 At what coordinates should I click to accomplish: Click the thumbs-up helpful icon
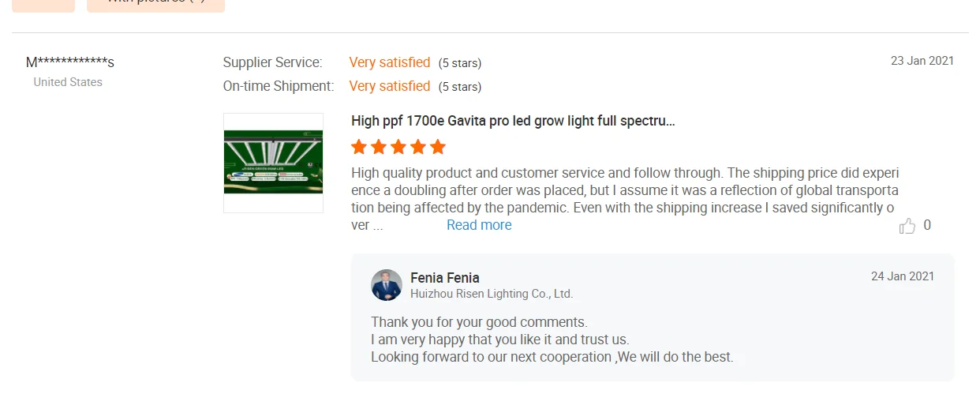[x=907, y=227]
